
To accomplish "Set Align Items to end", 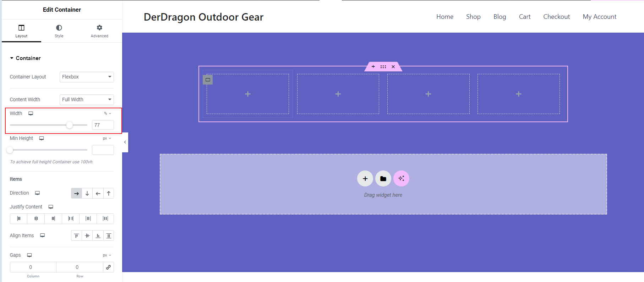I will click(98, 235).
